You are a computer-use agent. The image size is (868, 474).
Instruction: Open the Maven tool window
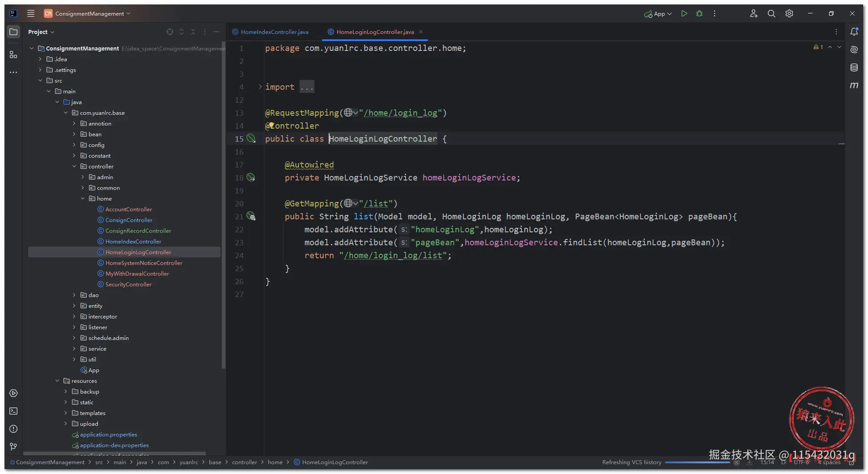(x=854, y=85)
